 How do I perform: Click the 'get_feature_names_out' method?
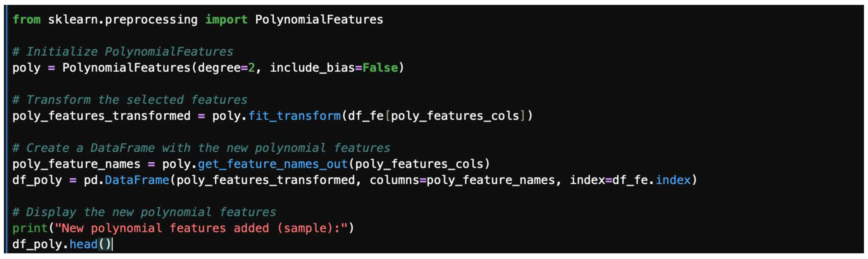point(273,164)
